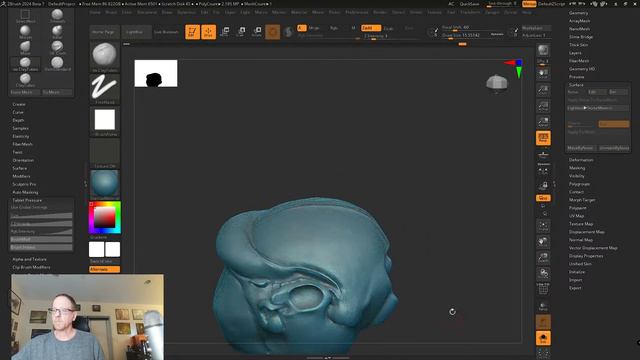Activate the Draw mode button
Screen dimensions: 640x360
[x=209, y=32]
